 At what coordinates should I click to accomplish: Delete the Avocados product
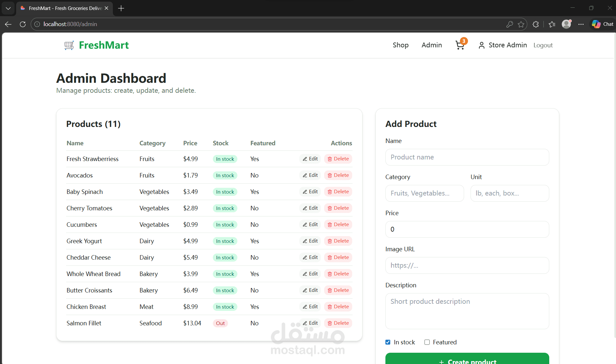tap(338, 175)
